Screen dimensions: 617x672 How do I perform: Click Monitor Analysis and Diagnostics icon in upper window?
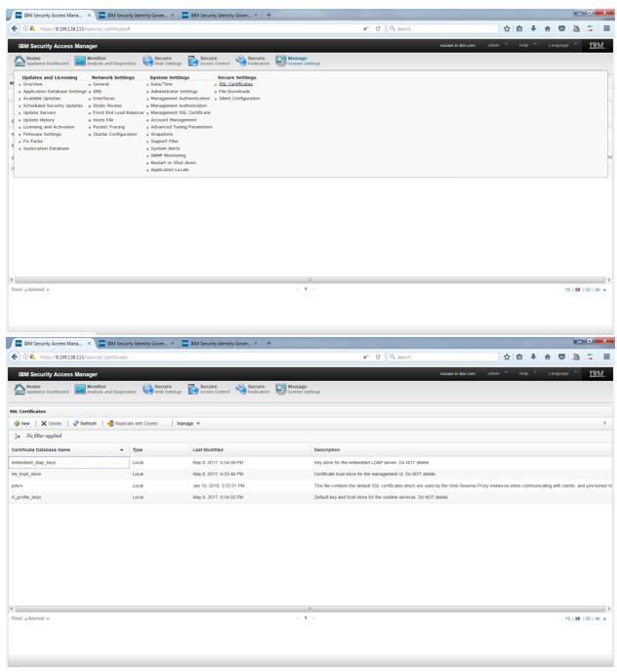(x=80, y=61)
